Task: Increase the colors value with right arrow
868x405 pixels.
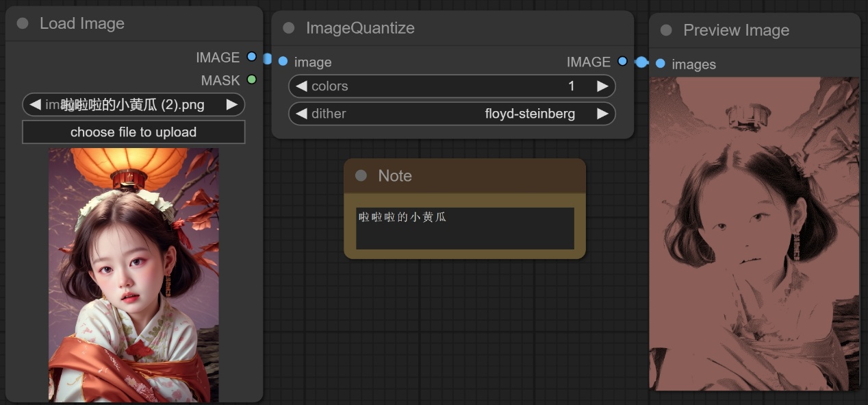Action: pos(602,86)
